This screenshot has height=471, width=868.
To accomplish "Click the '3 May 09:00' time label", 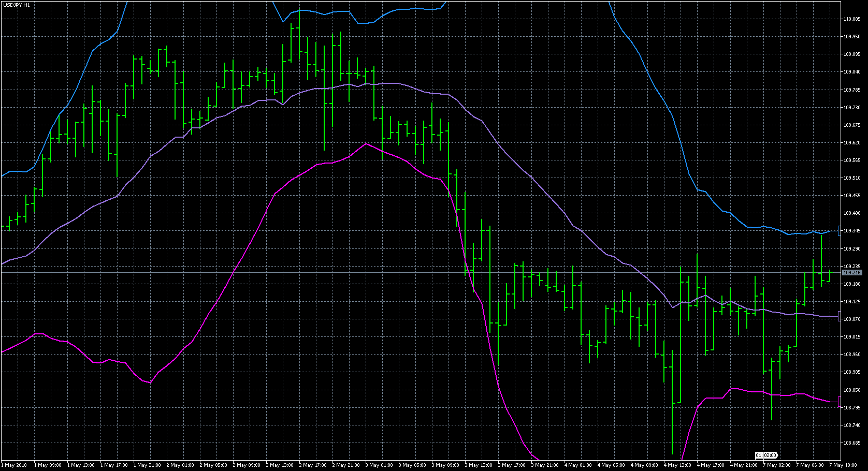I will [445, 465].
